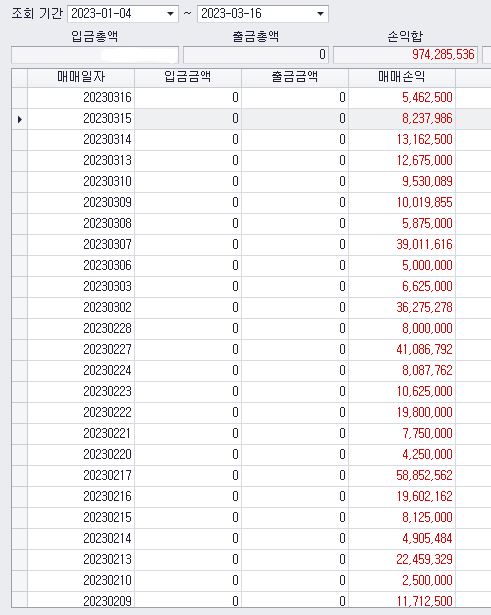Select the profit cell 39,011,616
The width and height of the screenshot is (491, 615).
(x=402, y=245)
